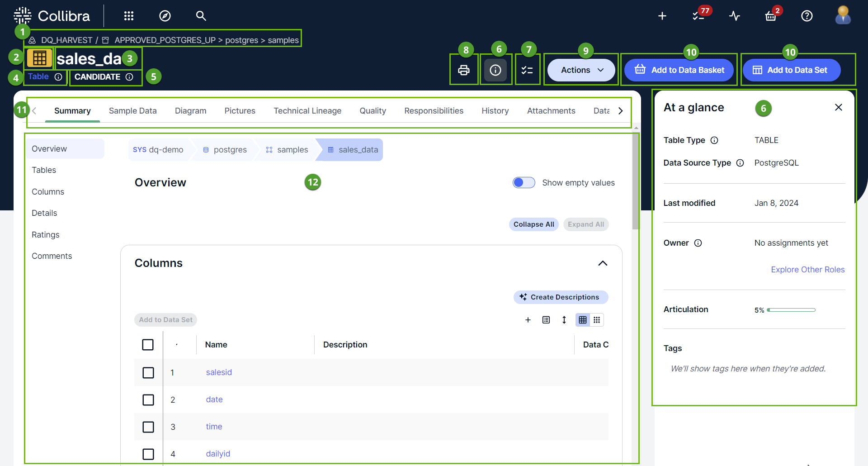Close the At a glance panel
Screen dimensions: 868x466
click(839, 108)
